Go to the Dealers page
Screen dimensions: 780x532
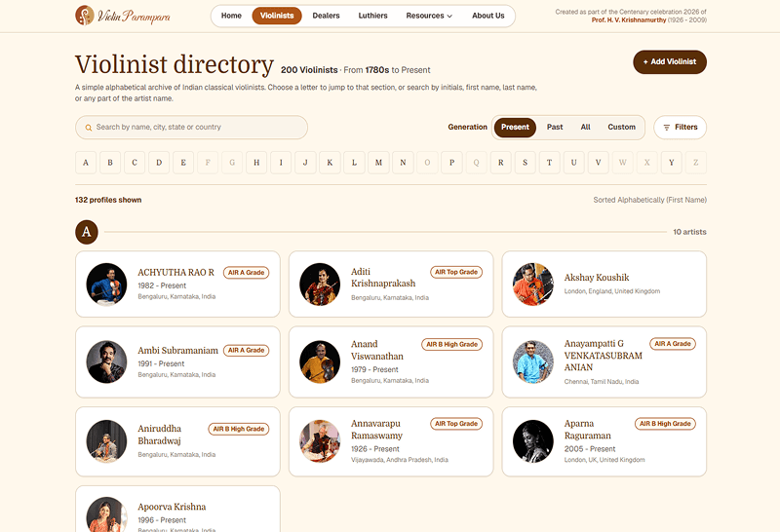pos(326,16)
